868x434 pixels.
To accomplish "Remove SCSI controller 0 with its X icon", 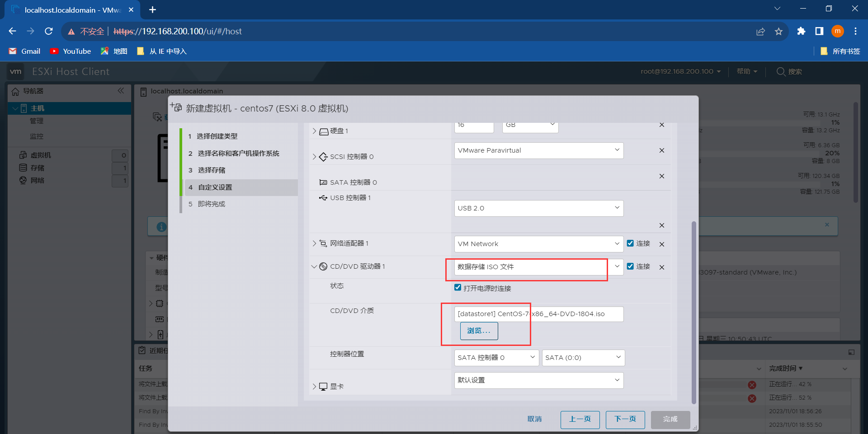I will (x=661, y=150).
